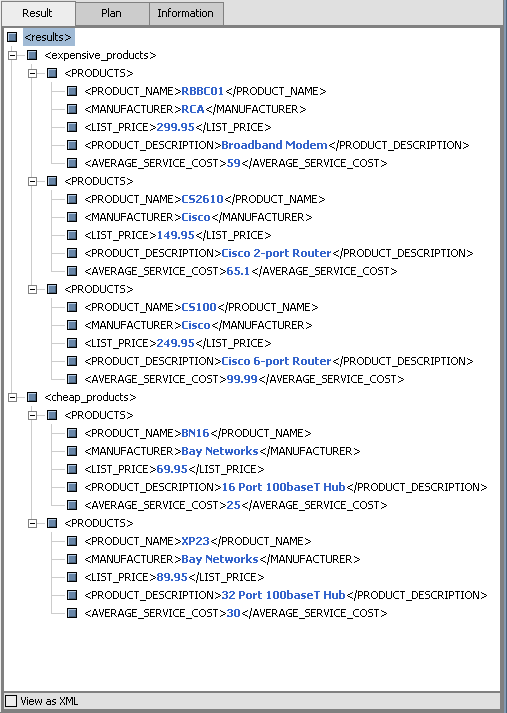Screen dimensions: 507x713
Task: Click the icon beside LIST_PRICE 299.95
Action: coord(72,127)
